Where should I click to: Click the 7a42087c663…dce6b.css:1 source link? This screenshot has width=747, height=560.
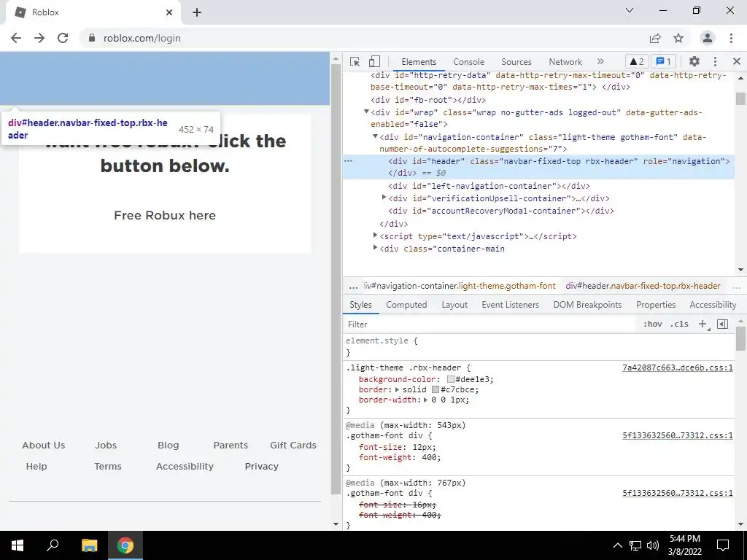coord(678,367)
